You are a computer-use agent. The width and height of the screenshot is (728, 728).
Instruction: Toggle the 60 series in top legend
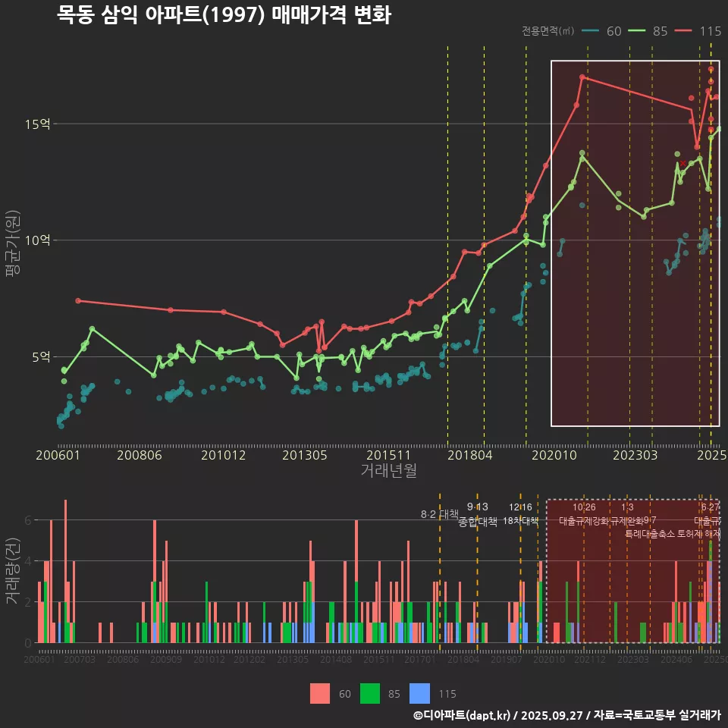pyautogui.click(x=602, y=31)
